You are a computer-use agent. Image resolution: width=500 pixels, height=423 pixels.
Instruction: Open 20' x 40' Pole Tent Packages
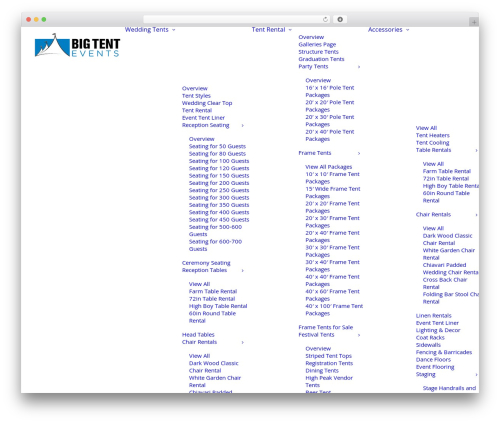click(x=330, y=135)
